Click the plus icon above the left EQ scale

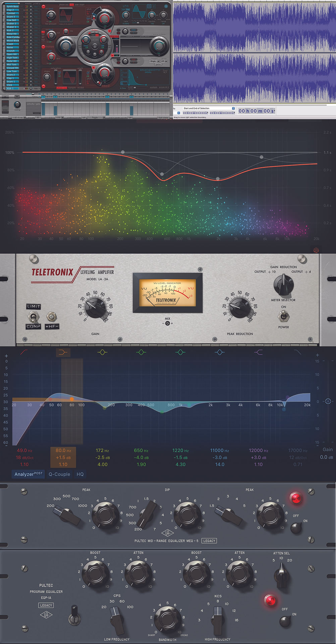(x=6, y=356)
